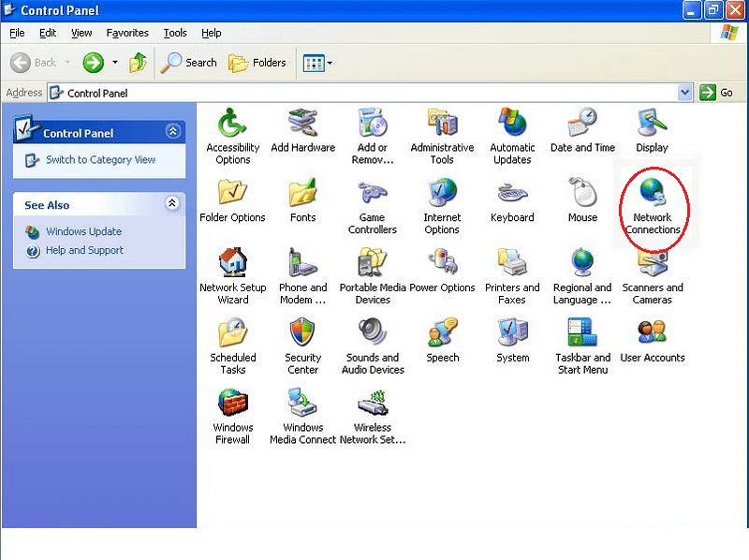Open the Forward history dropdown arrow
This screenshot has width=749, height=560.
pyautogui.click(x=115, y=63)
